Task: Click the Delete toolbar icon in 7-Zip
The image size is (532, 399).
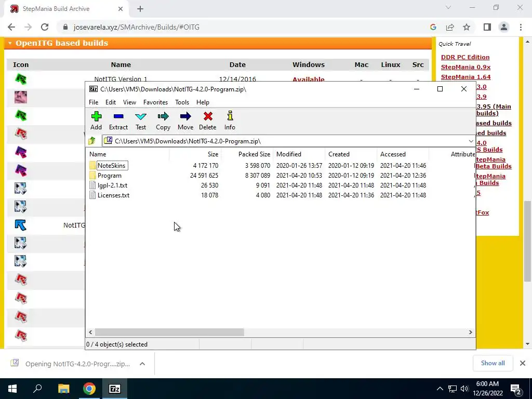Action: click(x=208, y=121)
